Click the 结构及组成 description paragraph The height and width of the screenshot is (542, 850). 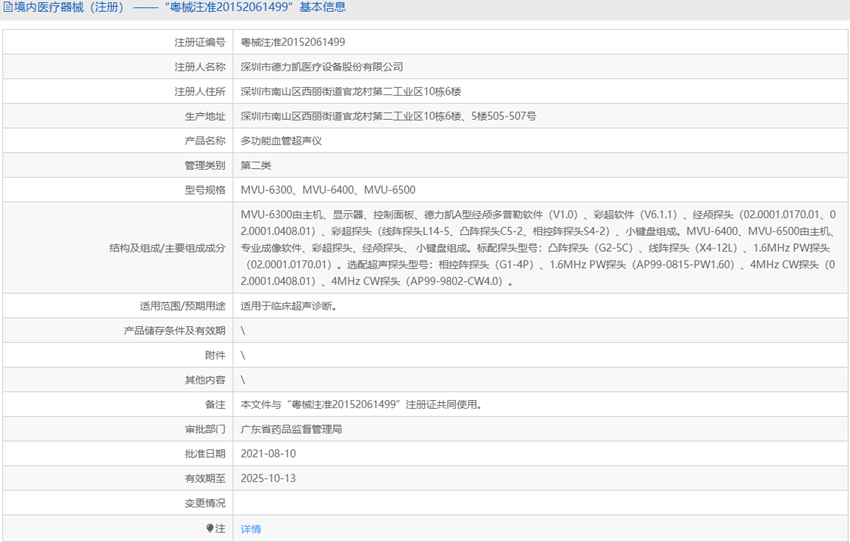pyautogui.click(x=538, y=248)
